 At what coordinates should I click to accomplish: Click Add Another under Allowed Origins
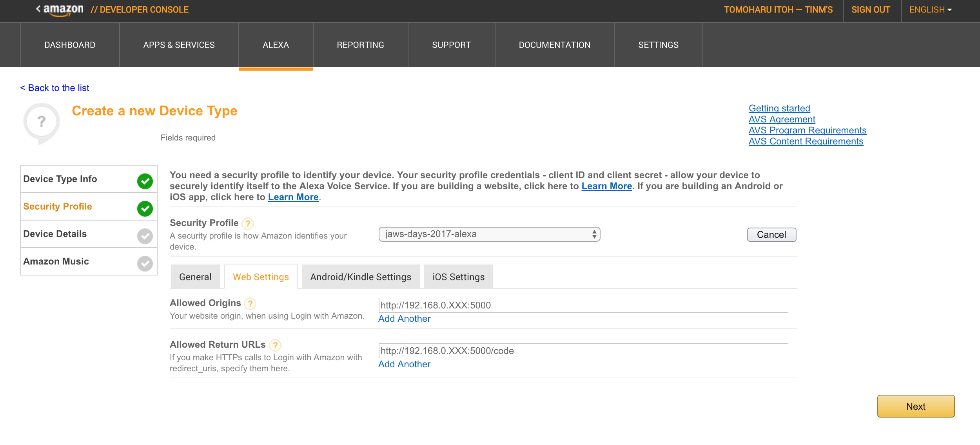tap(404, 319)
